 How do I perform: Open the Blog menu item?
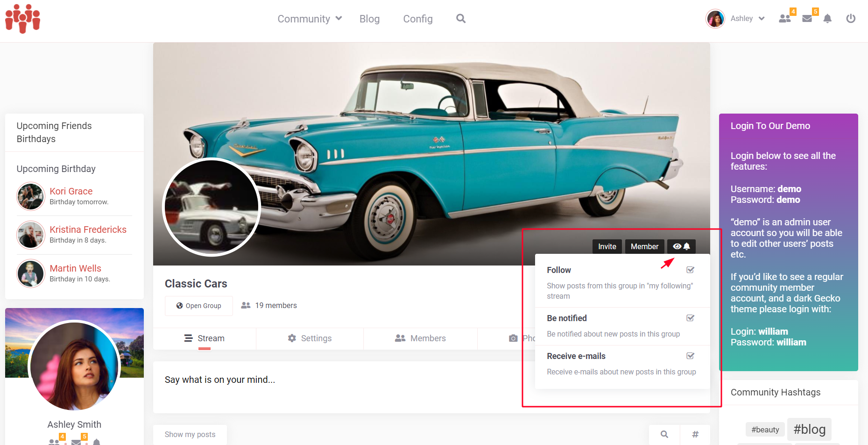[369, 19]
